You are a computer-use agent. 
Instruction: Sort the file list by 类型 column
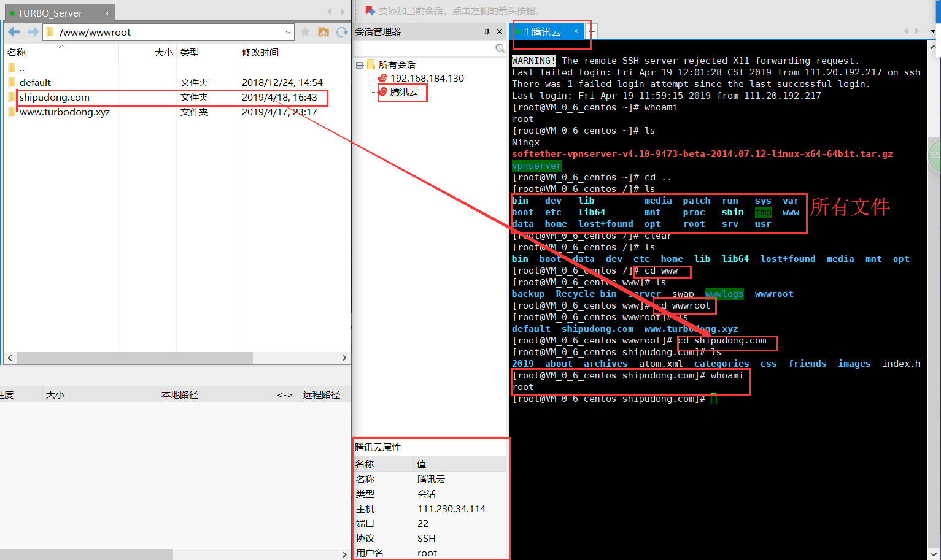(189, 52)
